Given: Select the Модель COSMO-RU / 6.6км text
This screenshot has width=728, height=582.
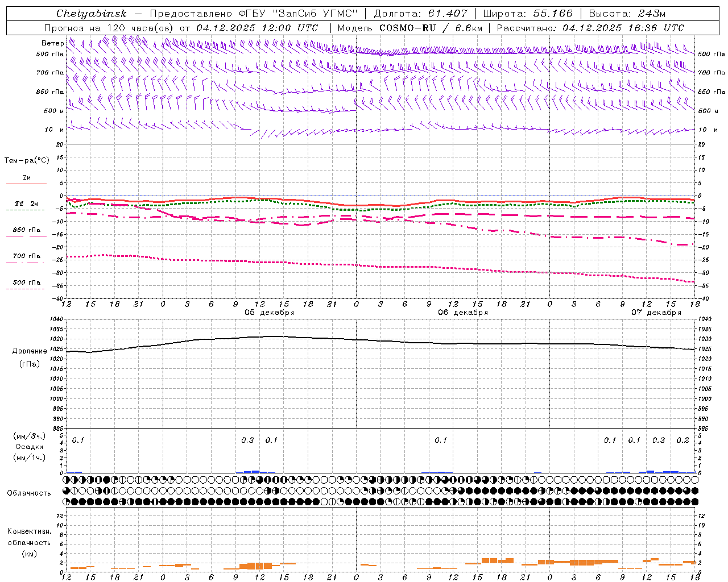Looking at the screenshot, I should point(409,28).
